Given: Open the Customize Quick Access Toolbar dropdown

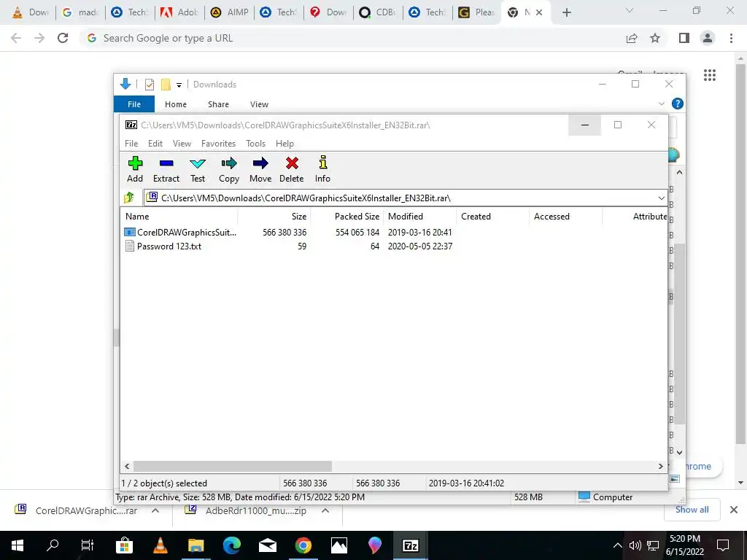Looking at the screenshot, I should pos(179,85).
